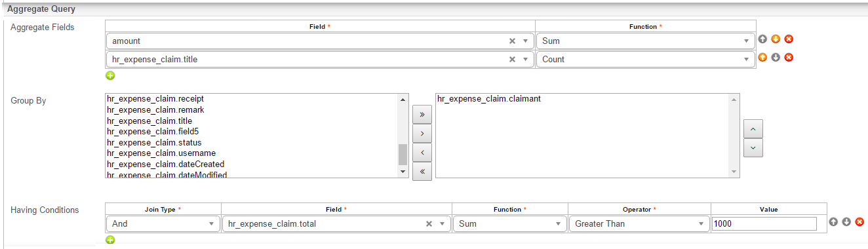Move the amount aggregate row down
This screenshot has height=249, width=868.
pos(776,39)
